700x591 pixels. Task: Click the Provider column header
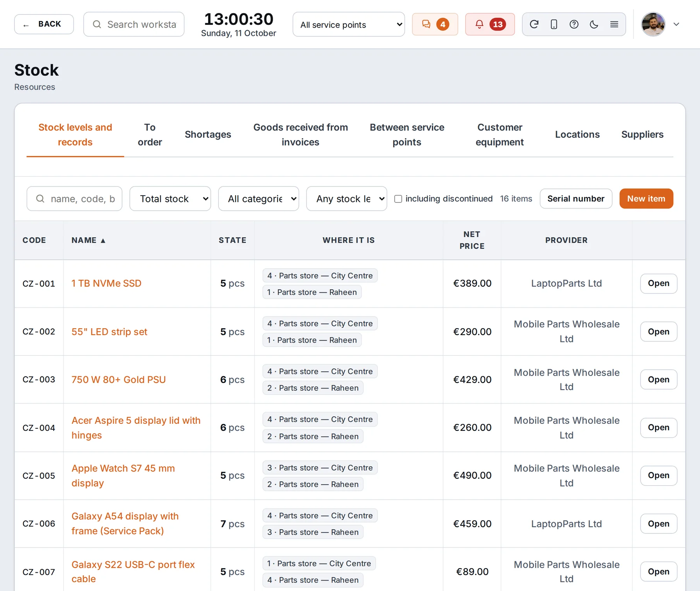point(566,240)
